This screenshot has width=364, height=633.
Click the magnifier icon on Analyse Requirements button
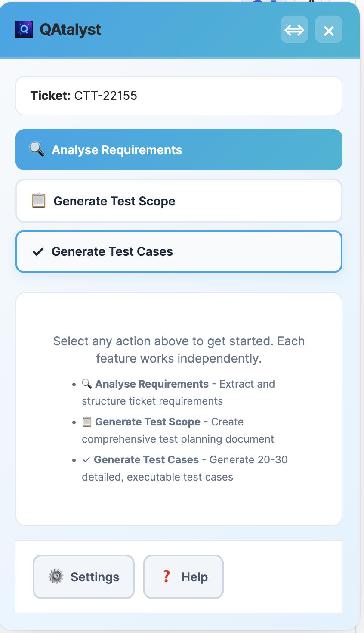(x=37, y=149)
